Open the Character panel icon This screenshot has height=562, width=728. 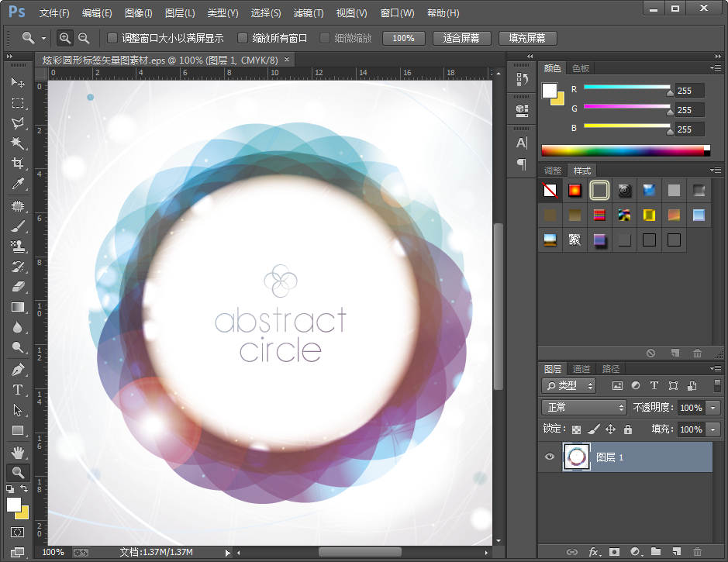point(522,143)
